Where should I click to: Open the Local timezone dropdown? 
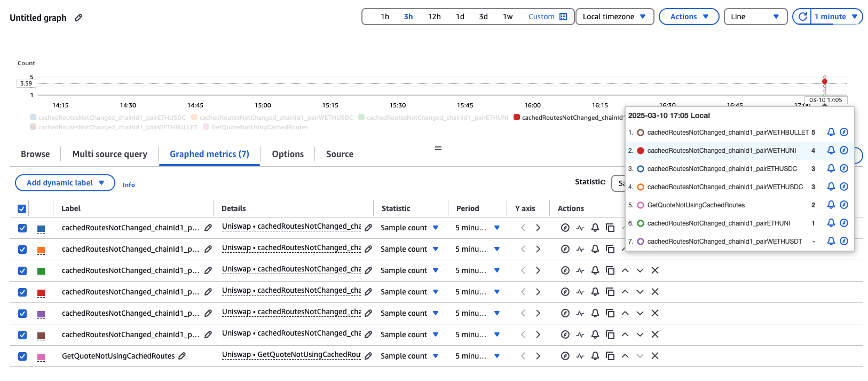tap(614, 17)
